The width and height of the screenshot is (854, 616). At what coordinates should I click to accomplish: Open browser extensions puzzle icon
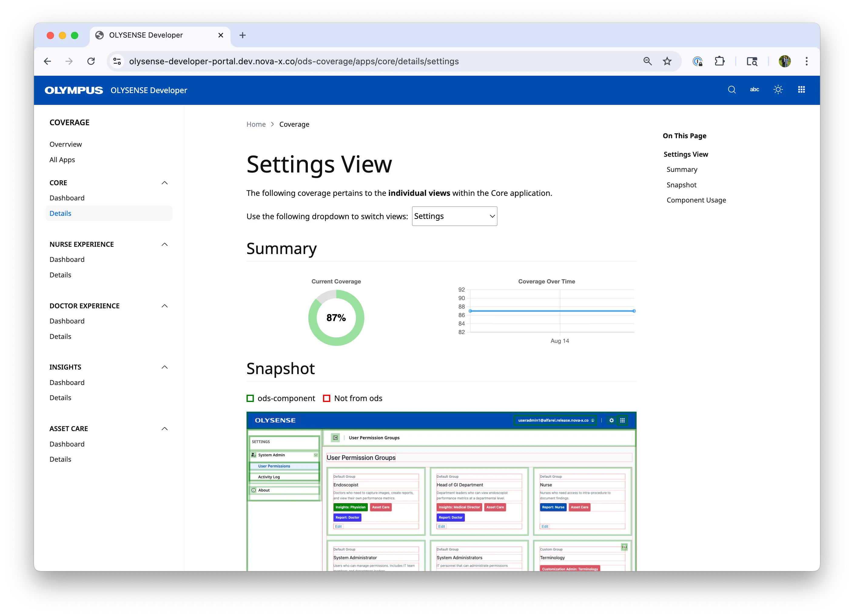720,61
